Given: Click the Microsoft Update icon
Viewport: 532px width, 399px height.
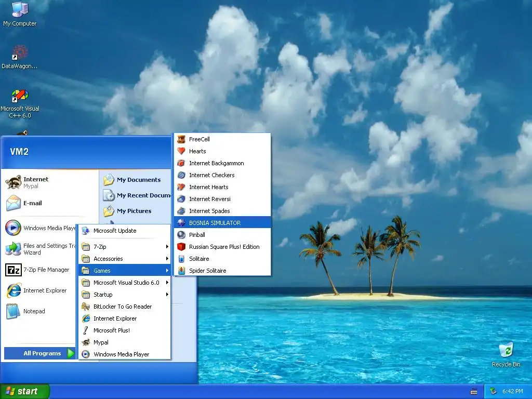Looking at the screenshot, I should (86, 231).
